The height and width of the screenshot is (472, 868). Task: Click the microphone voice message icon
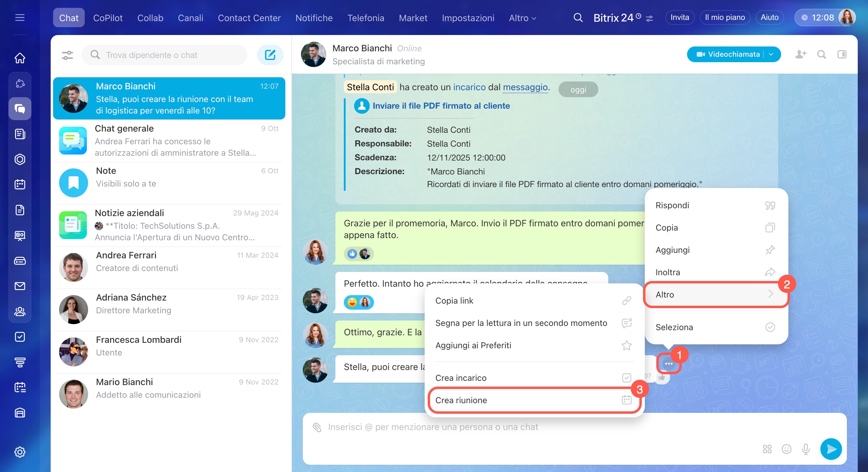806,449
